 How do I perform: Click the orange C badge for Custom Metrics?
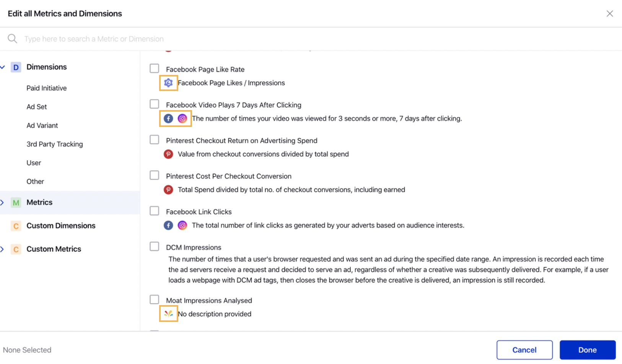click(x=16, y=249)
